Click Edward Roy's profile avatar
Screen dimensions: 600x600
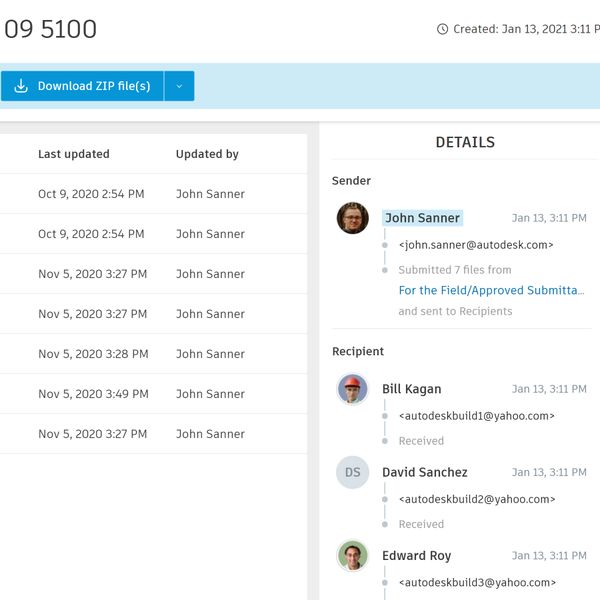point(353,556)
